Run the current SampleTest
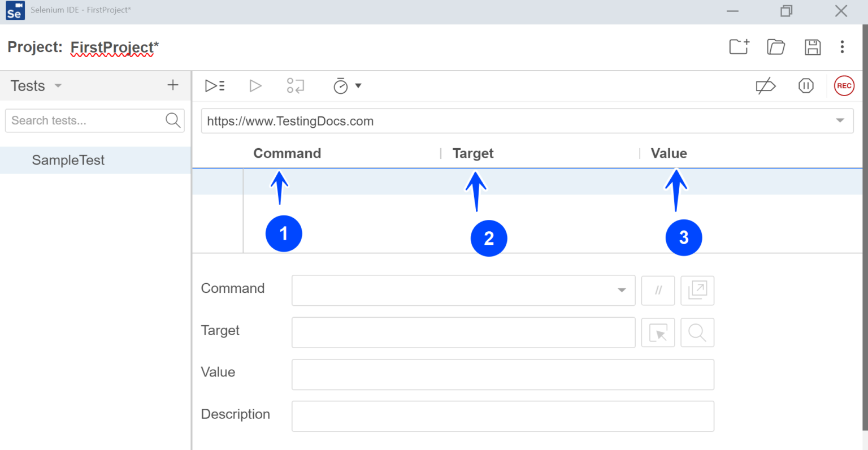 (255, 85)
